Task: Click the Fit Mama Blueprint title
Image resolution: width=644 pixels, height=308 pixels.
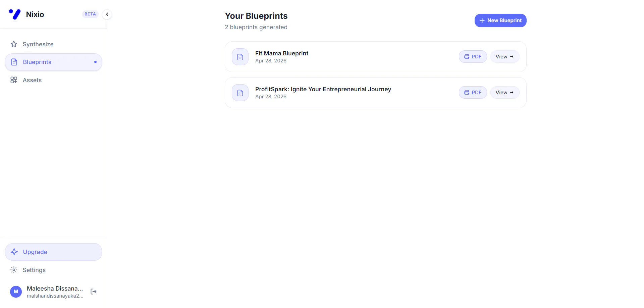Action: coord(282,53)
